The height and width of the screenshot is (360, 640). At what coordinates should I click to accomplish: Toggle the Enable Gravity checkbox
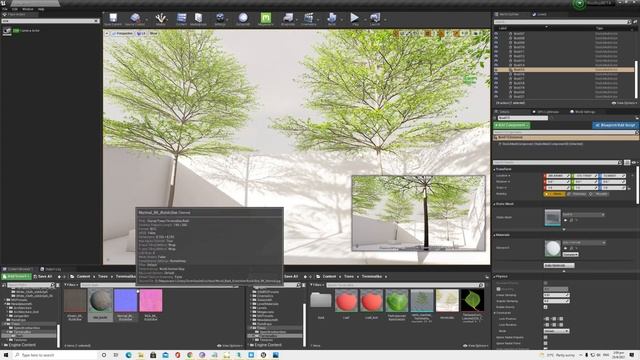pos(546,307)
